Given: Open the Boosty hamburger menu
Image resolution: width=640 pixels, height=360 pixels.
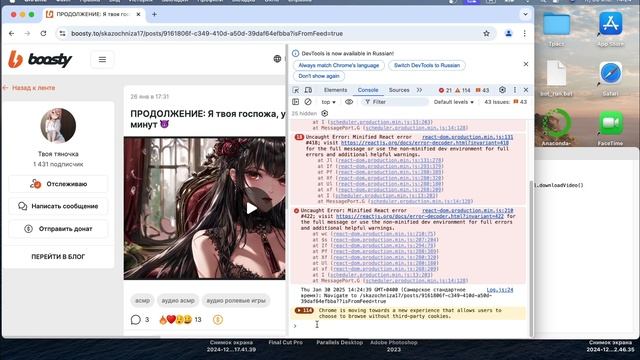Looking at the screenshot, I should [x=102, y=60].
